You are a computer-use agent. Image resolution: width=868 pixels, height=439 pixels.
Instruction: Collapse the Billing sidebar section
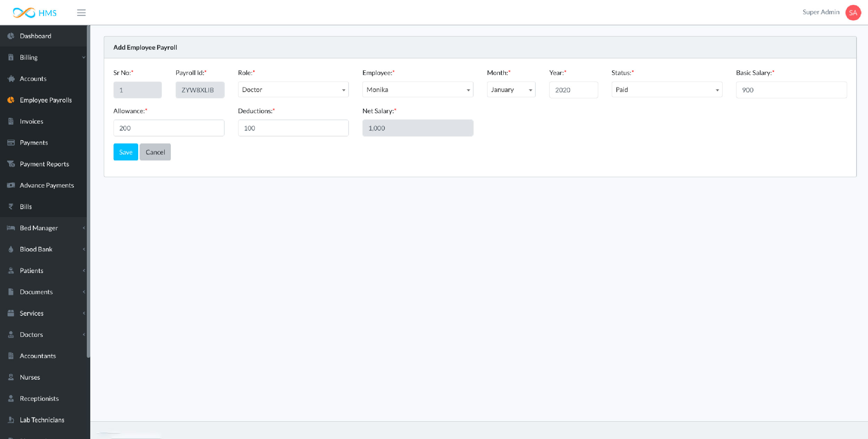(29, 57)
